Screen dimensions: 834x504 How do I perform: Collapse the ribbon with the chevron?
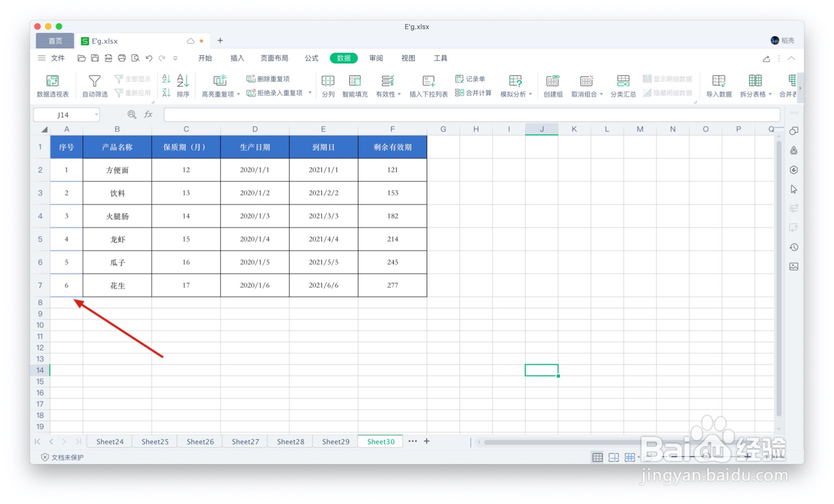click(x=791, y=58)
